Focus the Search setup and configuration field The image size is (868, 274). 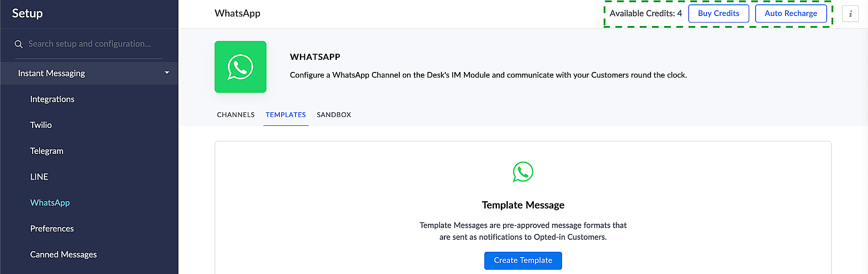[x=89, y=44]
